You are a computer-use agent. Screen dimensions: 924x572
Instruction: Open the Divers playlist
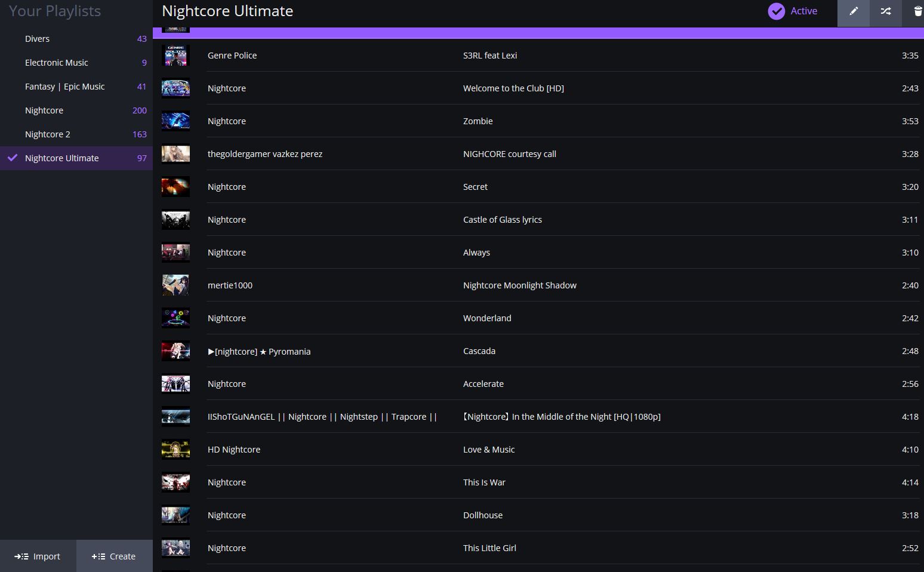click(37, 39)
